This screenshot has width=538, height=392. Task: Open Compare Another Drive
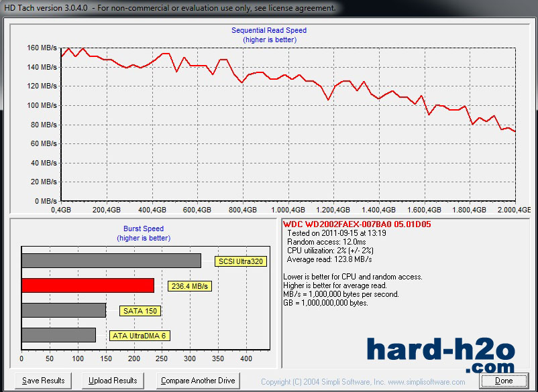point(197,381)
